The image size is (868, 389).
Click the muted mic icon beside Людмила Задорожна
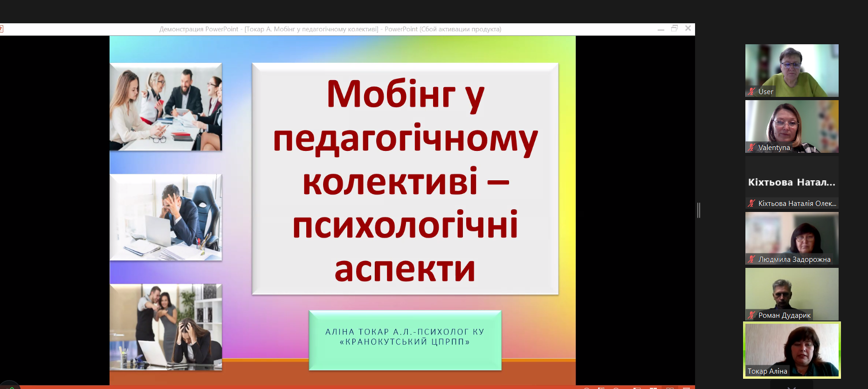[x=751, y=259]
